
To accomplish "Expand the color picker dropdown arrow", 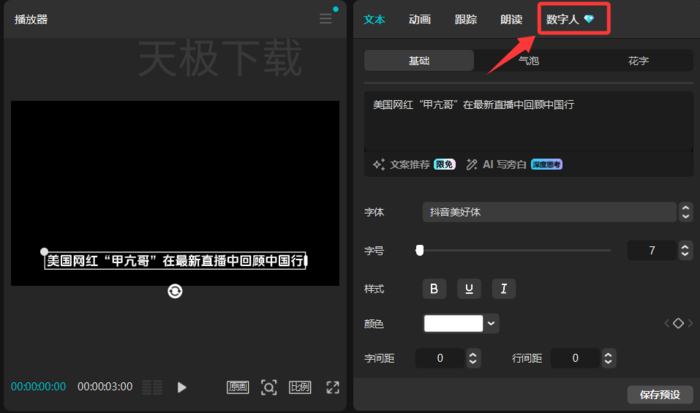I will 491,323.
